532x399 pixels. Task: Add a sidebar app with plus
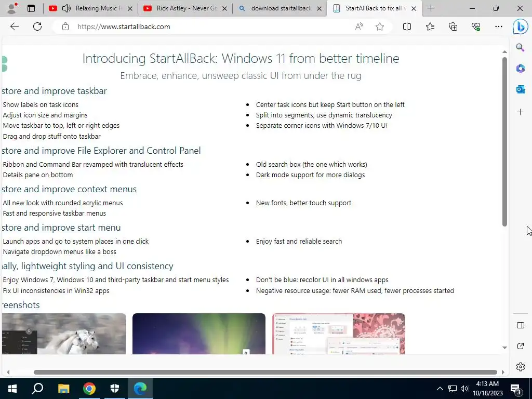(x=520, y=112)
